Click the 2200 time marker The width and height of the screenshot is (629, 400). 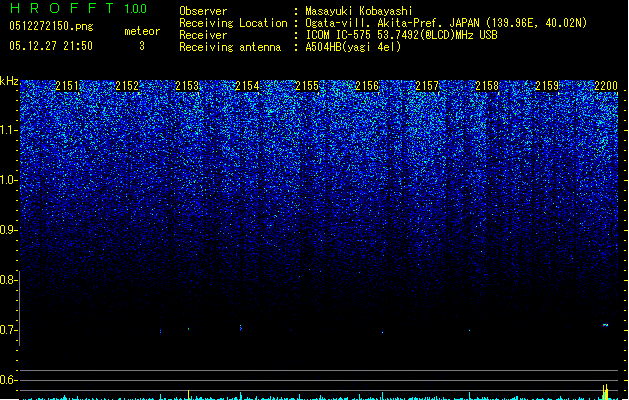(606, 86)
